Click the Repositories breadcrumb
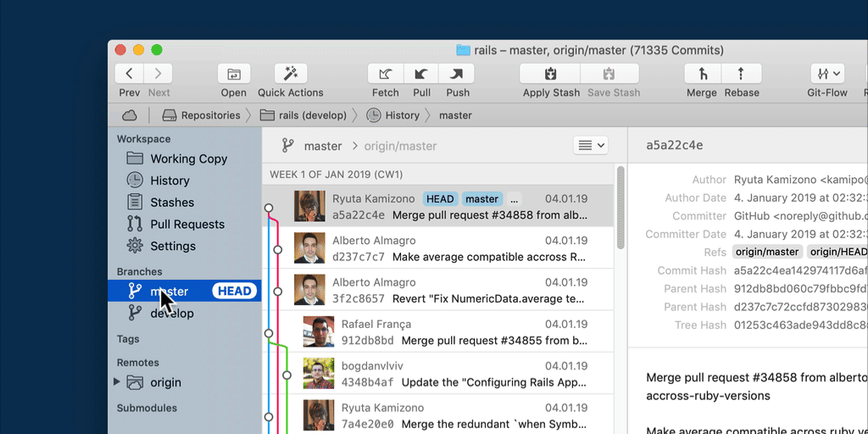 [209, 115]
